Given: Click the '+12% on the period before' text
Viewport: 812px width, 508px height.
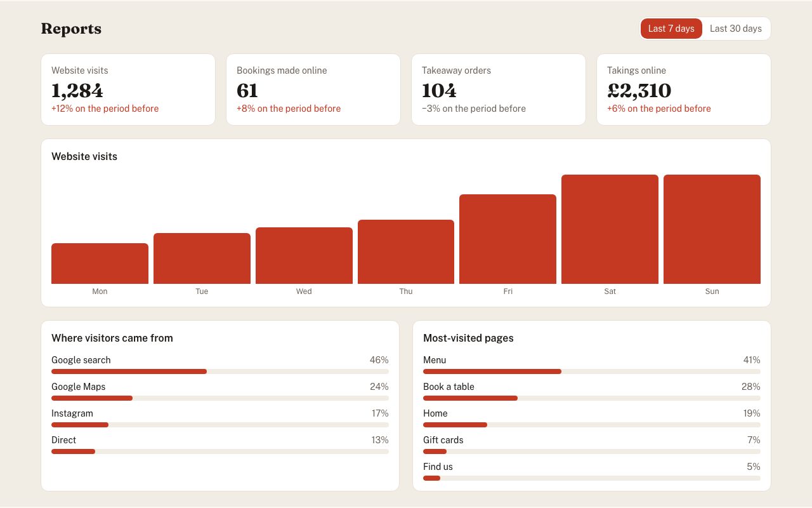Looking at the screenshot, I should coord(105,109).
